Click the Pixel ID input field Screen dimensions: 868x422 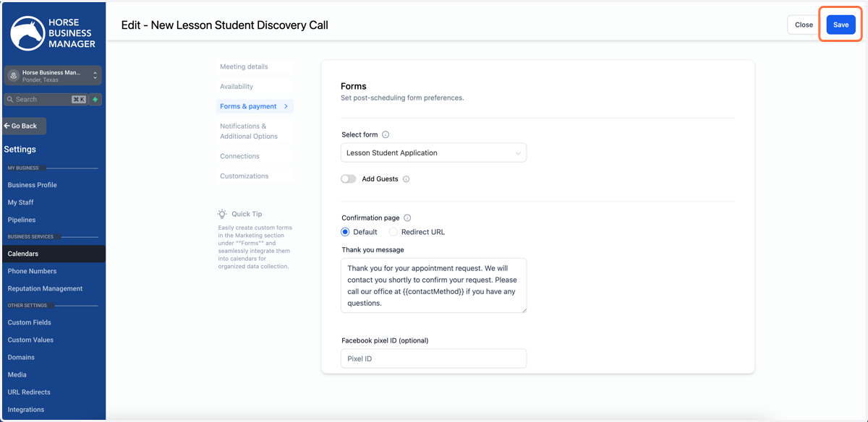coord(433,358)
